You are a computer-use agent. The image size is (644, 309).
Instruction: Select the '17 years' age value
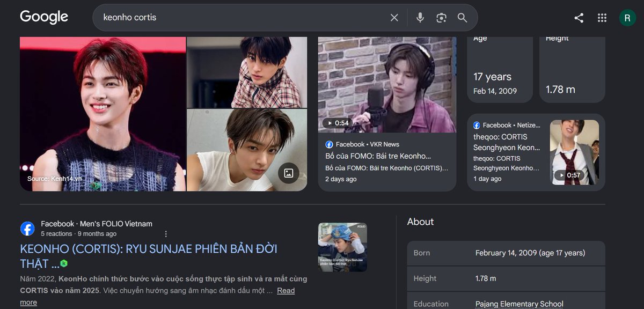[x=492, y=77]
